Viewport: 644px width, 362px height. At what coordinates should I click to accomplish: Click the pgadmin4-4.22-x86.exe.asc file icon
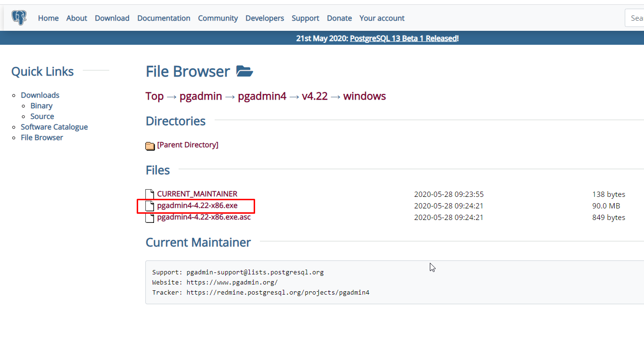coord(150,218)
